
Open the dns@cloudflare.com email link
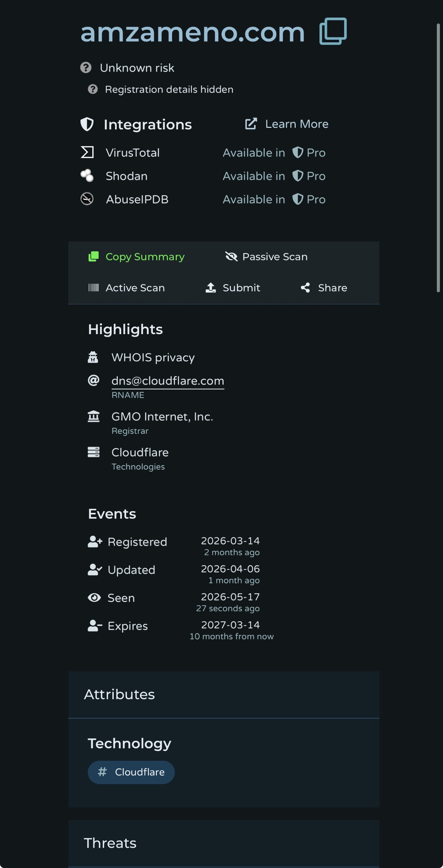pos(168,381)
